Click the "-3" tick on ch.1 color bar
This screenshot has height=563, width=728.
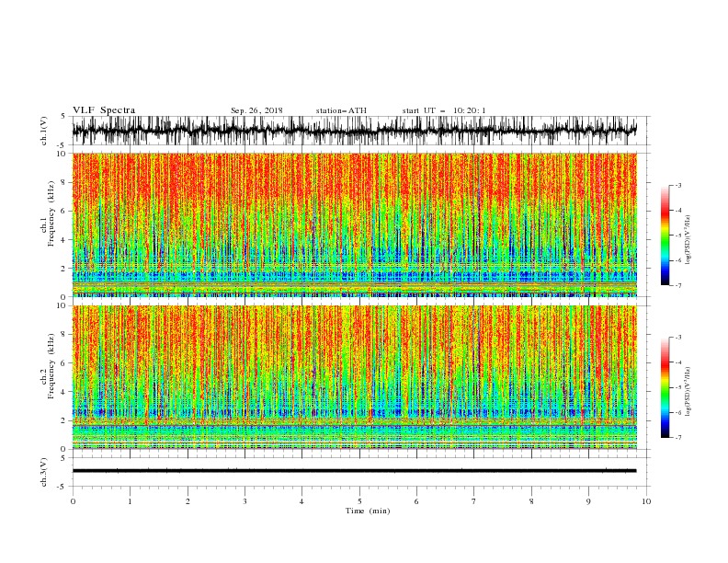click(x=678, y=185)
